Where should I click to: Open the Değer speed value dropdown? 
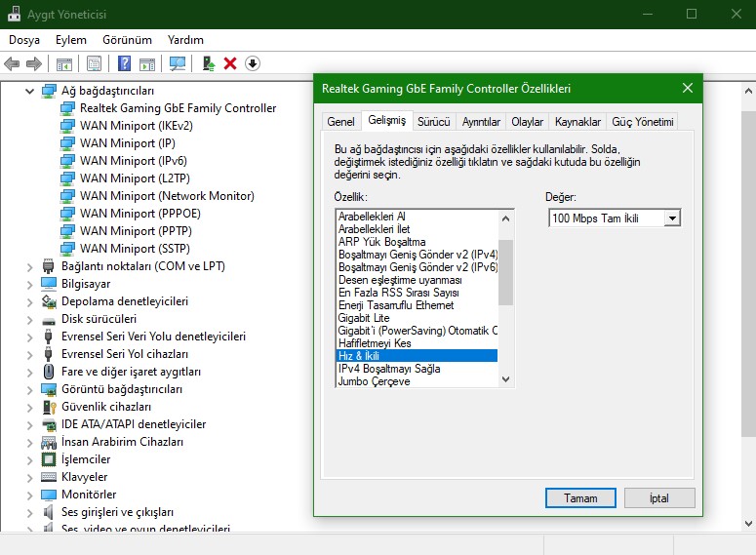pyautogui.click(x=672, y=218)
